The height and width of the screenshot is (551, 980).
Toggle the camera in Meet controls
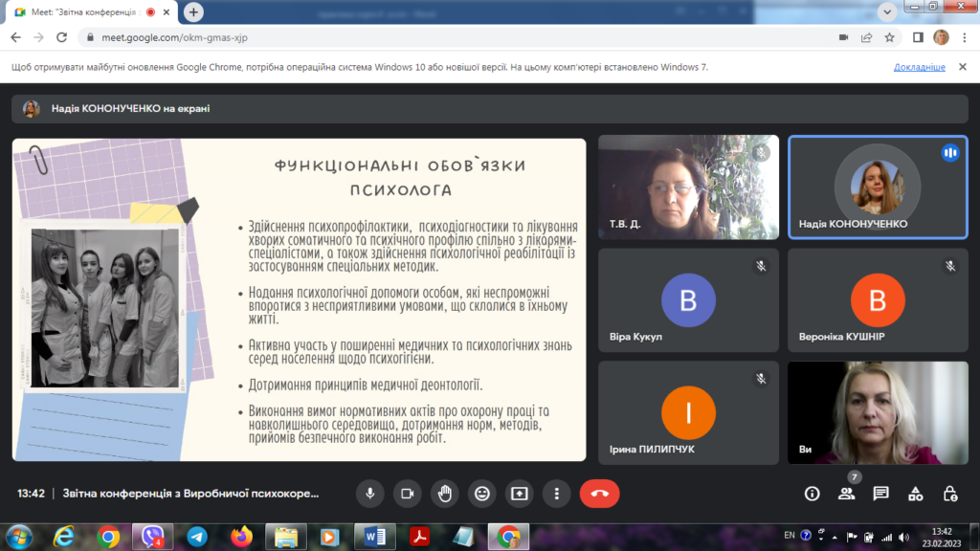coord(407,494)
